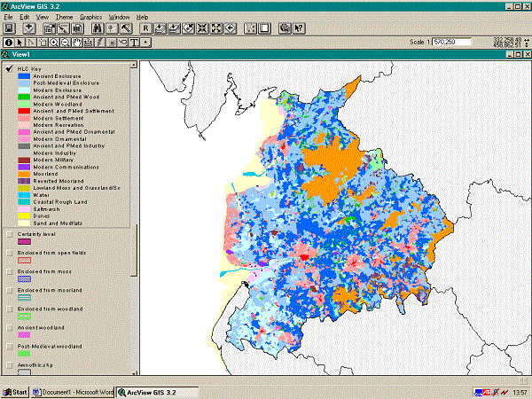Select the Select Feature tool
532x399 pixels.
click(x=43, y=43)
